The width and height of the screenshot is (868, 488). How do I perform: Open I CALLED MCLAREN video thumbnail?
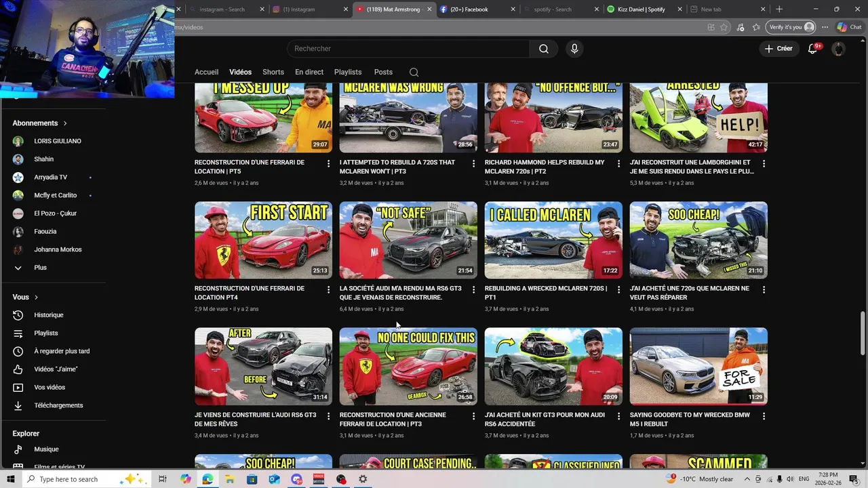(x=553, y=240)
